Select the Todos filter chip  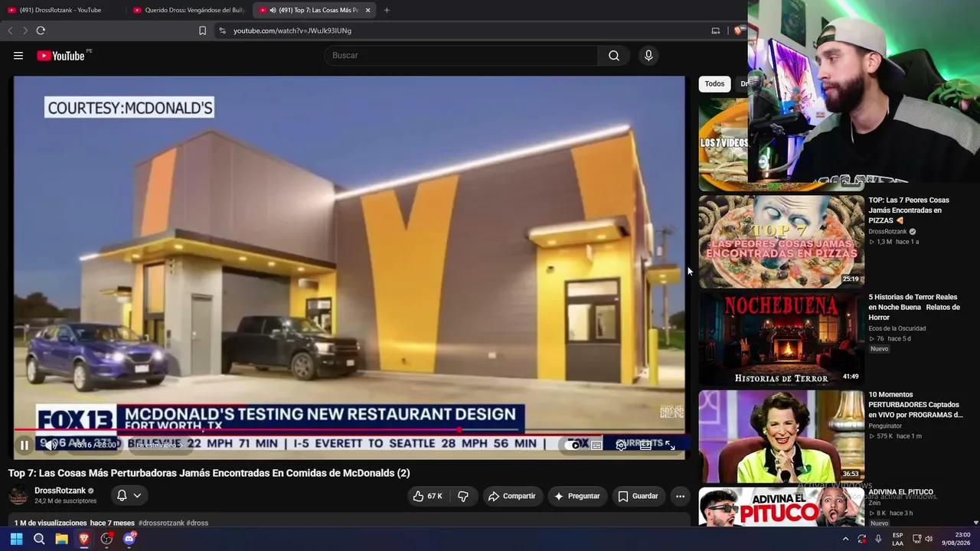[x=714, y=84]
